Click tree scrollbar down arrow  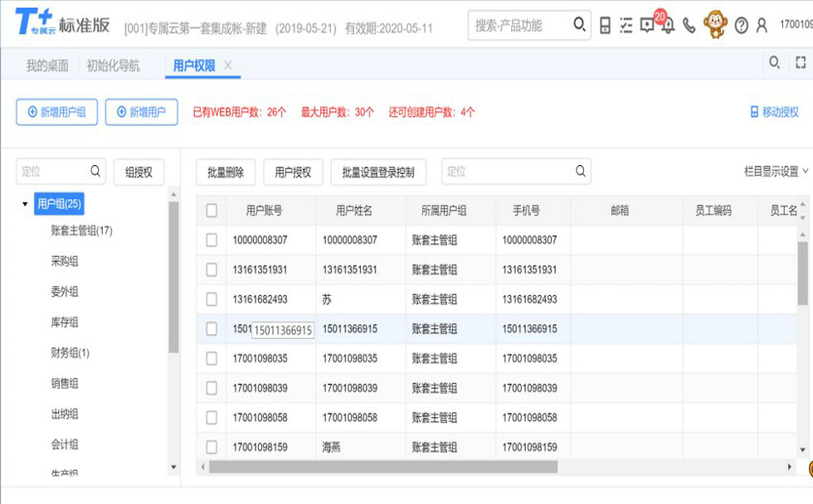[173, 468]
